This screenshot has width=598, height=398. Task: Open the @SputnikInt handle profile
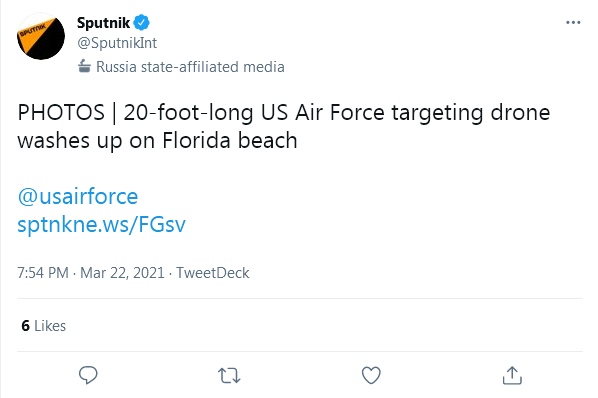pos(117,43)
